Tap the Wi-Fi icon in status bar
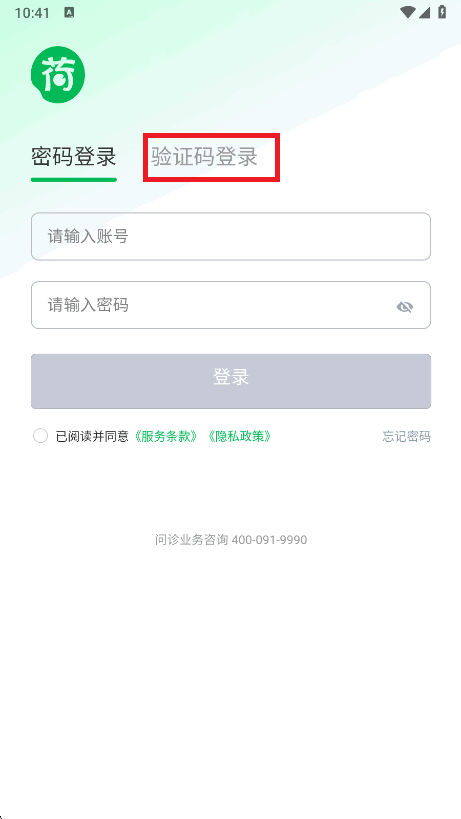 point(407,13)
